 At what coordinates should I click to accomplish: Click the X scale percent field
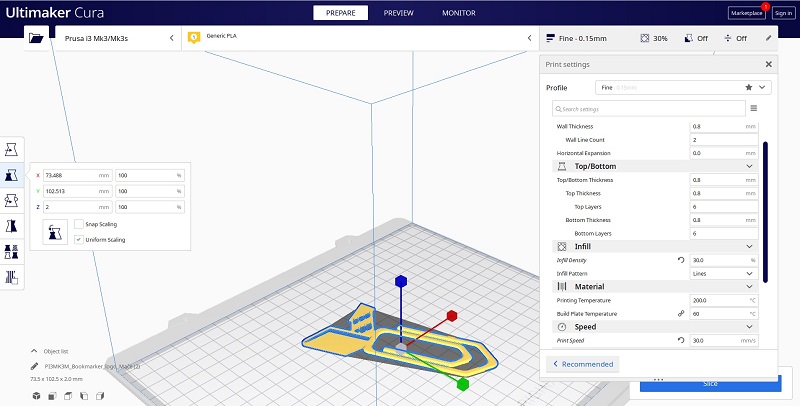point(150,175)
